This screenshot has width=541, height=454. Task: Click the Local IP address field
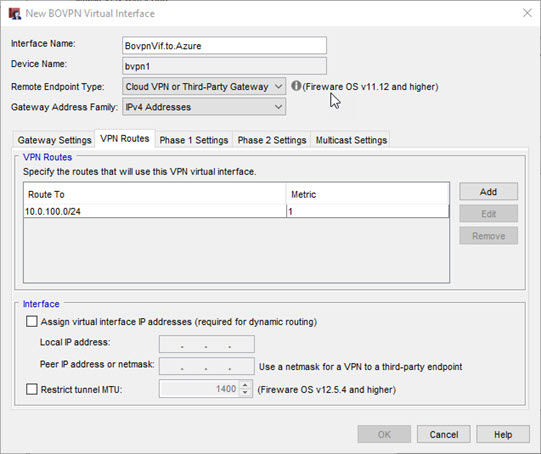pyautogui.click(x=207, y=344)
